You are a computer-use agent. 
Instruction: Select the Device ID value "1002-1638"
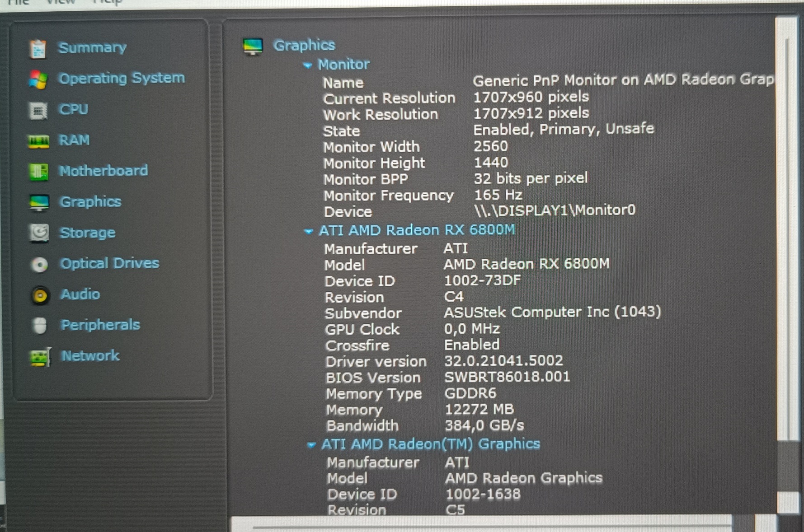click(x=483, y=495)
